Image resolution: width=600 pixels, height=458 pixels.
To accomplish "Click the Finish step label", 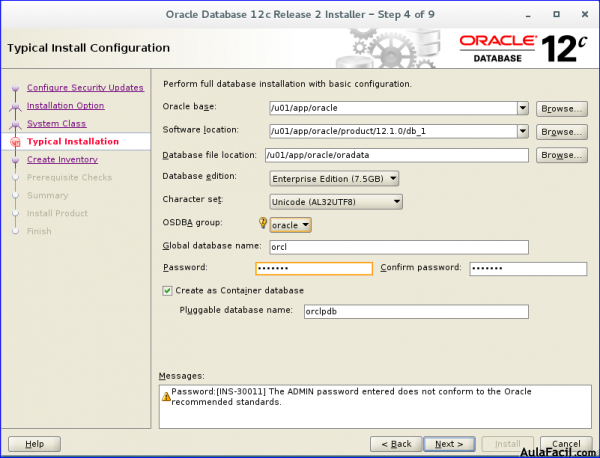I will coord(39,231).
